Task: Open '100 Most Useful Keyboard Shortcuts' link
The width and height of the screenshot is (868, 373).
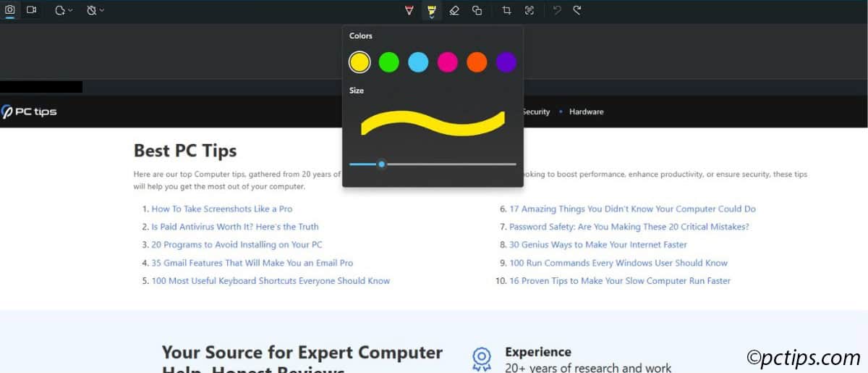Action: click(271, 280)
